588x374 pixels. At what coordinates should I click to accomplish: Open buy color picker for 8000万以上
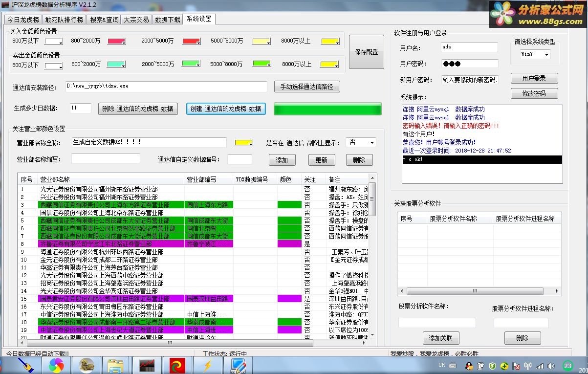[x=330, y=42]
